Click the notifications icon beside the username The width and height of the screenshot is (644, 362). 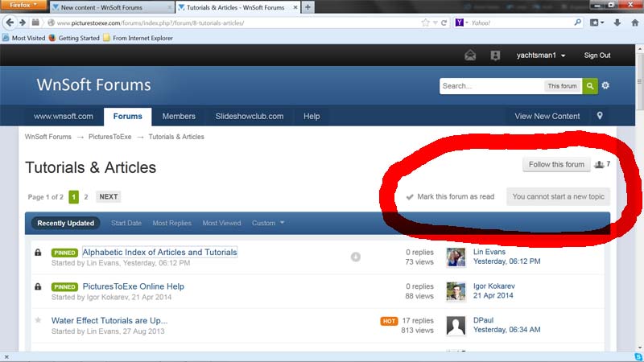tap(495, 56)
